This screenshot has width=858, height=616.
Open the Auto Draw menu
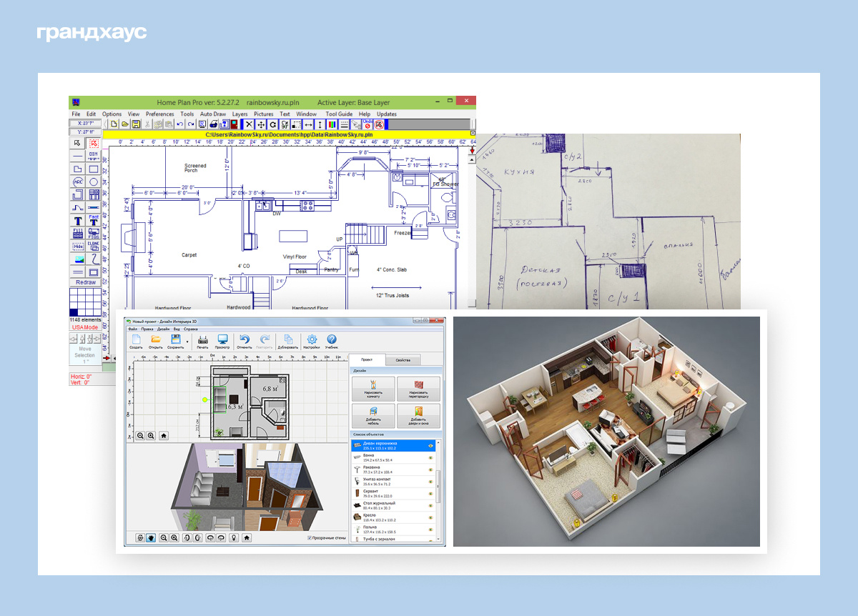[x=212, y=114]
